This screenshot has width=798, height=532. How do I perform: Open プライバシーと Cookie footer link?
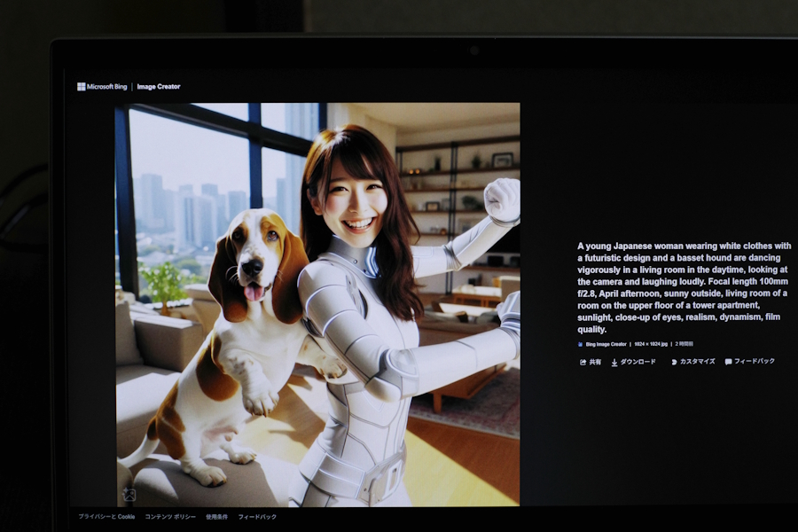coord(106,517)
